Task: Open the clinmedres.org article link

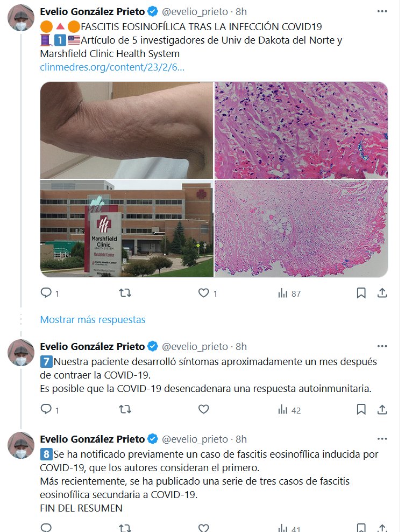Action: coord(112,67)
